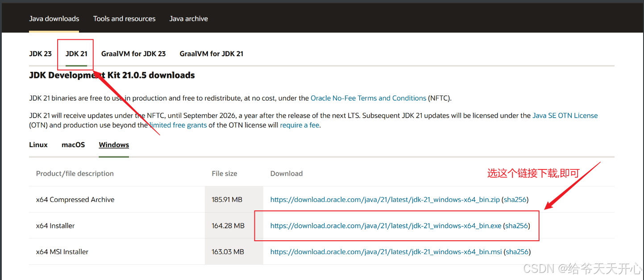Switch to the macOS platform tab
Viewport: 644px width, 280px height.
[73, 145]
